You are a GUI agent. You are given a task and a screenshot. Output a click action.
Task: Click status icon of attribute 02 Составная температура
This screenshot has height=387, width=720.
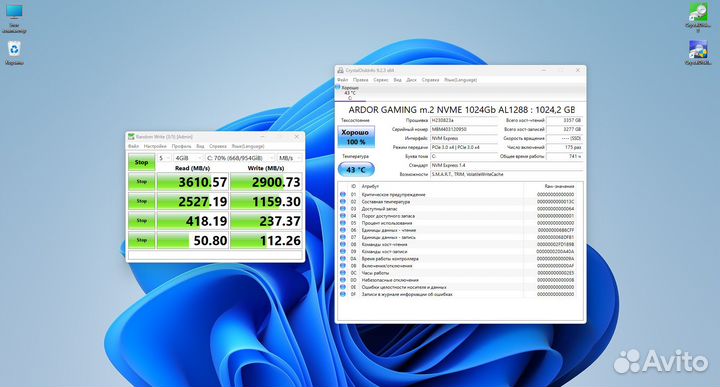343,202
